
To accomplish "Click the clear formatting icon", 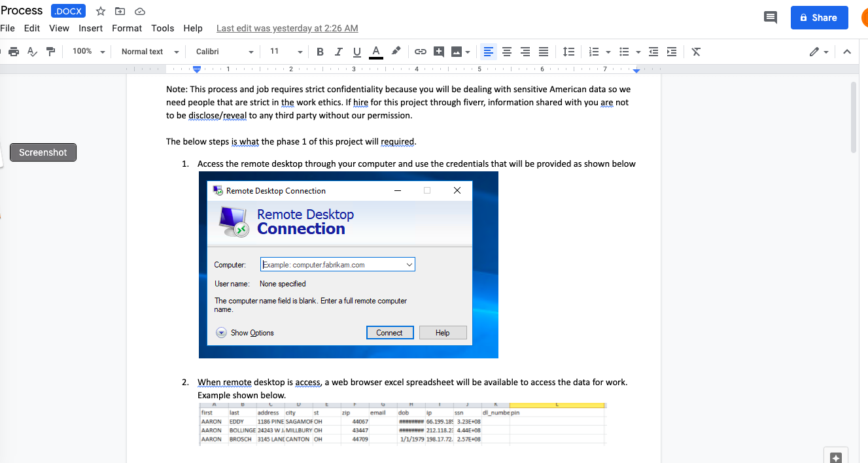I will pyautogui.click(x=696, y=52).
